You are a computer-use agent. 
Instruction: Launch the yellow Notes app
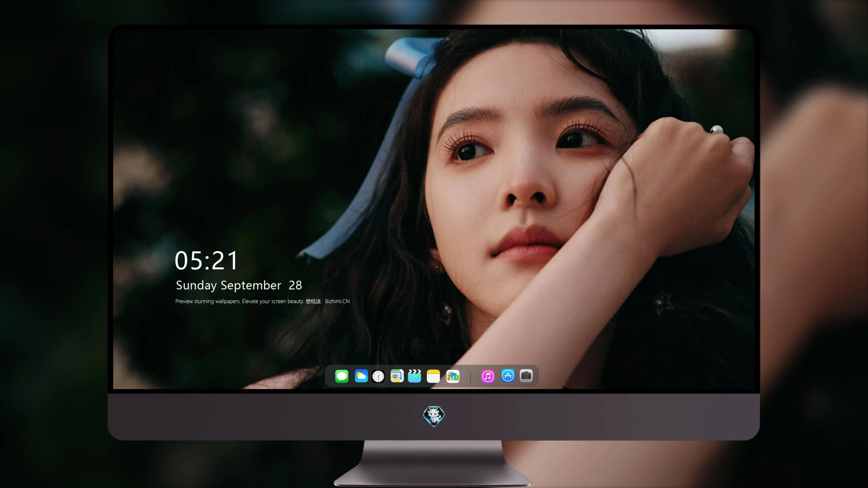tap(433, 376)
